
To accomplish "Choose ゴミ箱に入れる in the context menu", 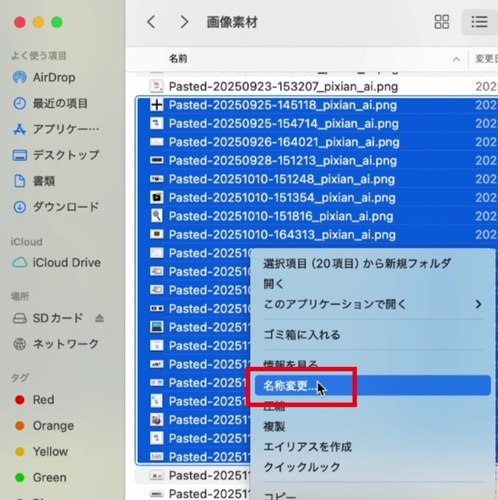I will click(x=302, y=335).
